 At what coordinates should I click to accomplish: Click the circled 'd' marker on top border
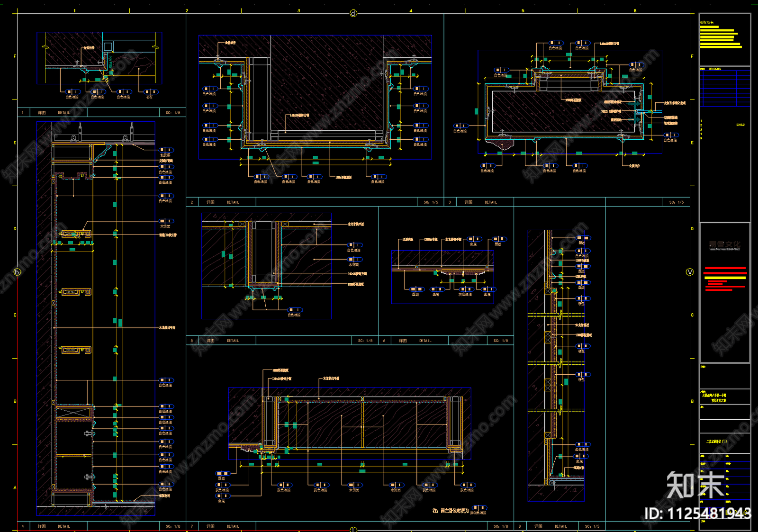353,13
